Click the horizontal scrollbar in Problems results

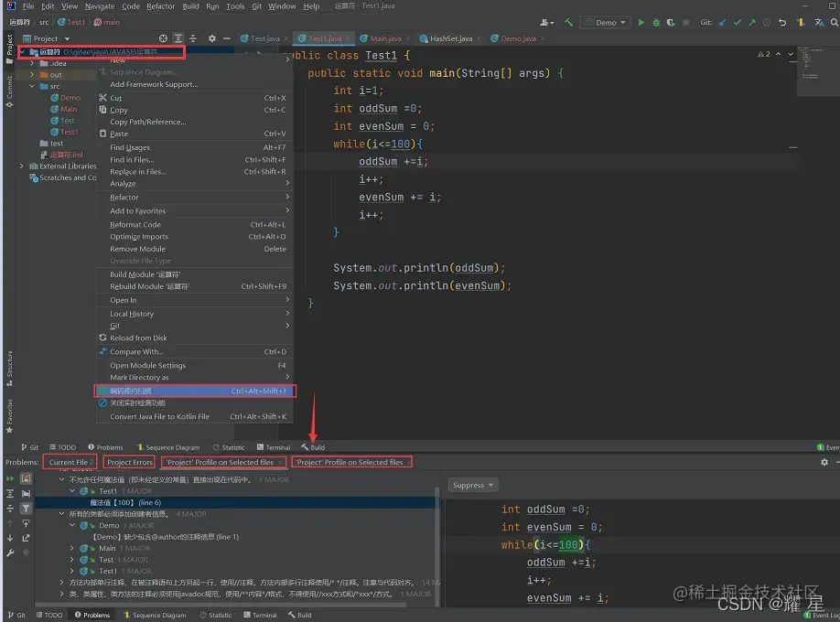click(x=221, y=605)
